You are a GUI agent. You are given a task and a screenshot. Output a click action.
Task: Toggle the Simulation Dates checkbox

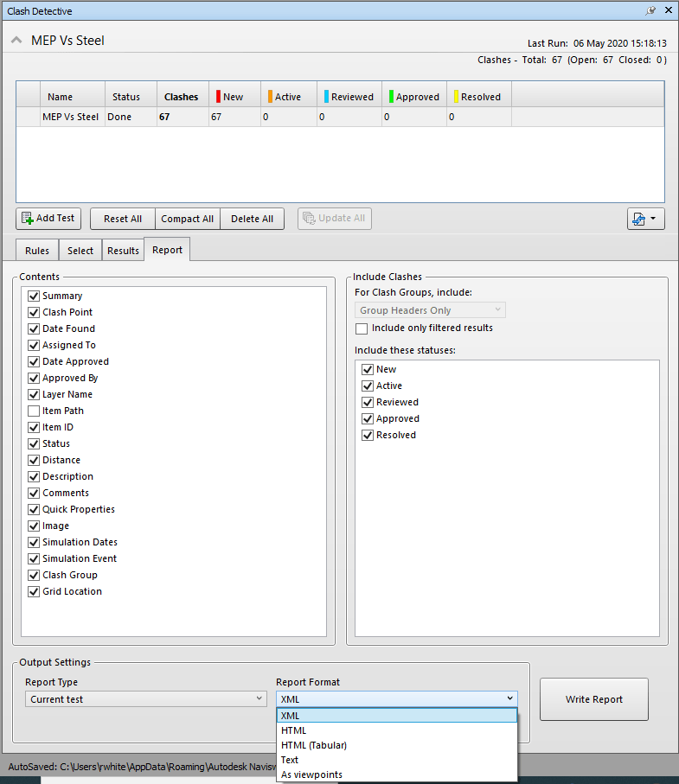point(34,543)
